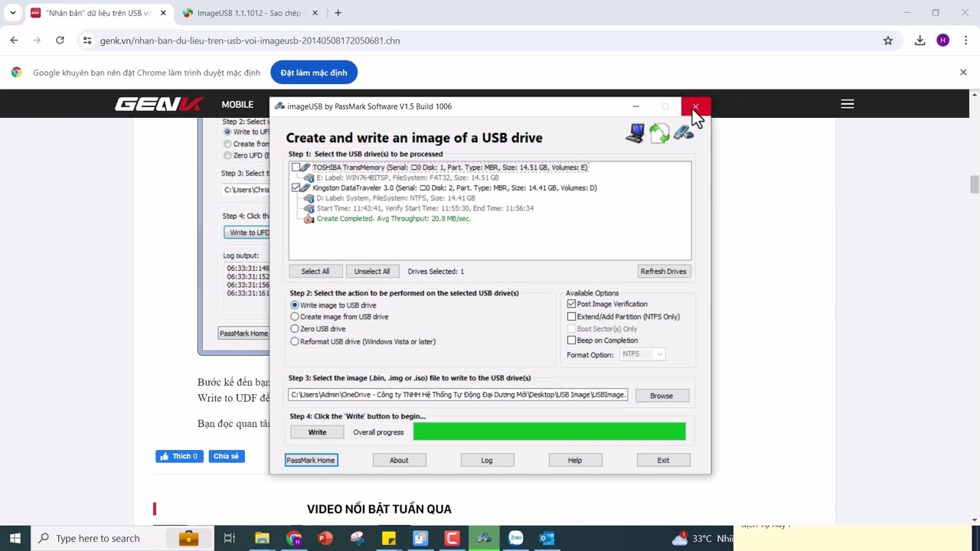Toggle Post Image Verification checkbox
980x551 pixels.
(571, 304)
